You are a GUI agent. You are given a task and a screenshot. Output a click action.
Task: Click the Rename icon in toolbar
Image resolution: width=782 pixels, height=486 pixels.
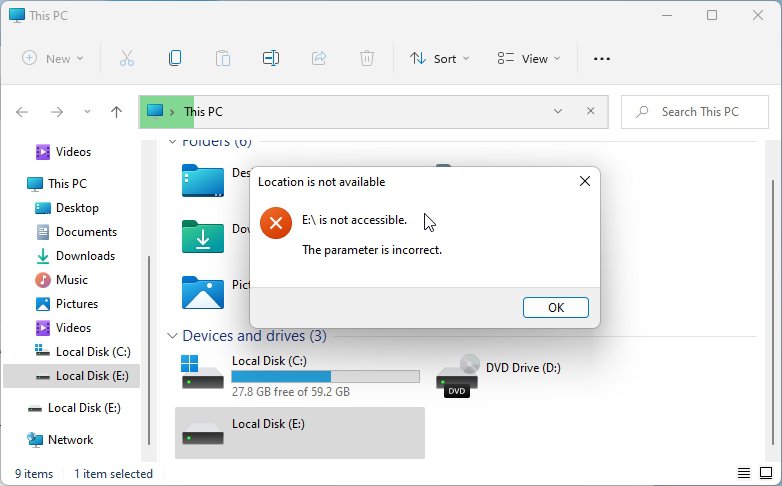[271, 58]
